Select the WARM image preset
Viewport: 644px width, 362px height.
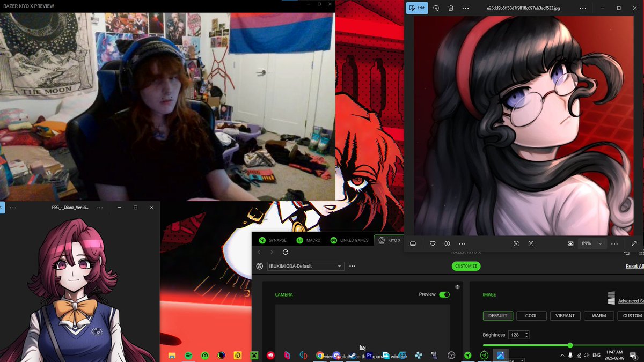pyautogui.click(x=599, y=316)
